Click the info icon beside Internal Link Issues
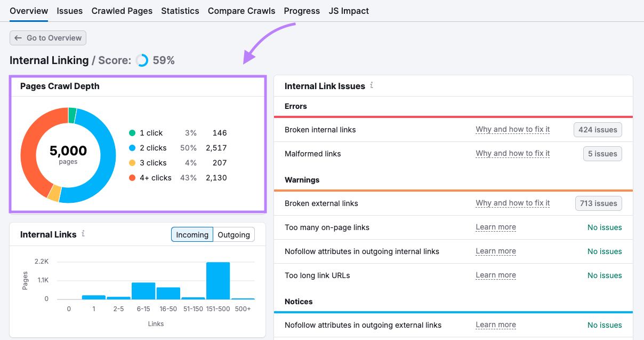This screenshot has height=340, width=644. [372, 86]
